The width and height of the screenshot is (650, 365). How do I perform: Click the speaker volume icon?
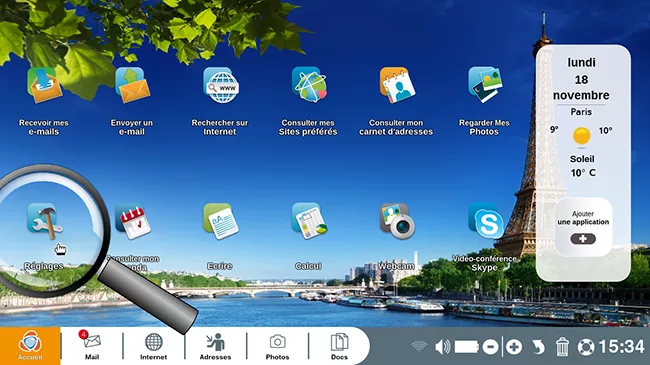coord(443,347)
